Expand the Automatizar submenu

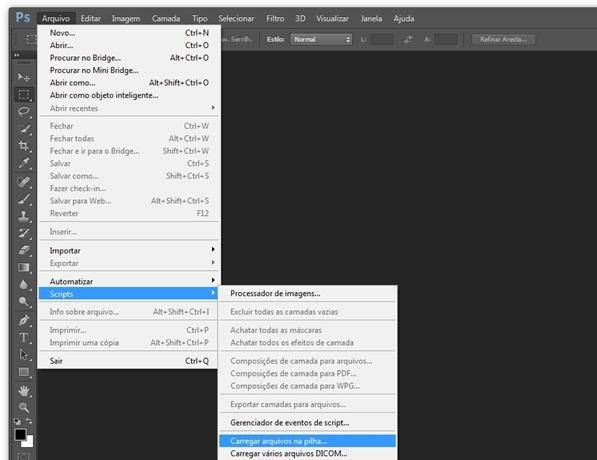(x=129, y=281)
